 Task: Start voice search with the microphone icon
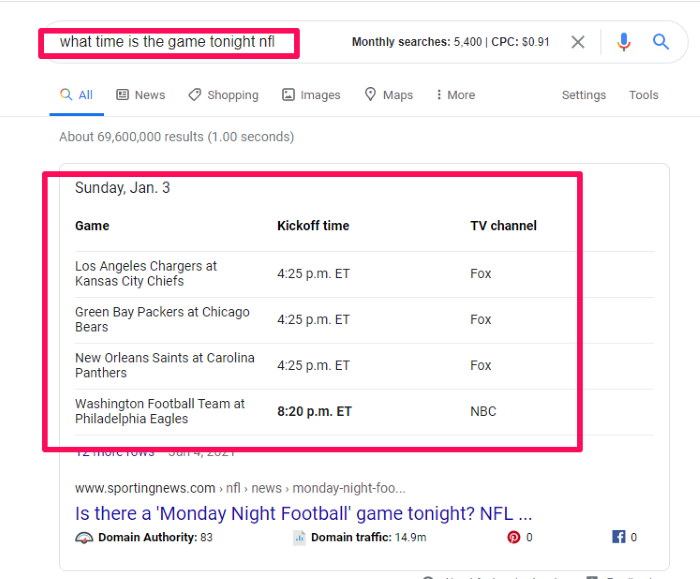(624, 42)
